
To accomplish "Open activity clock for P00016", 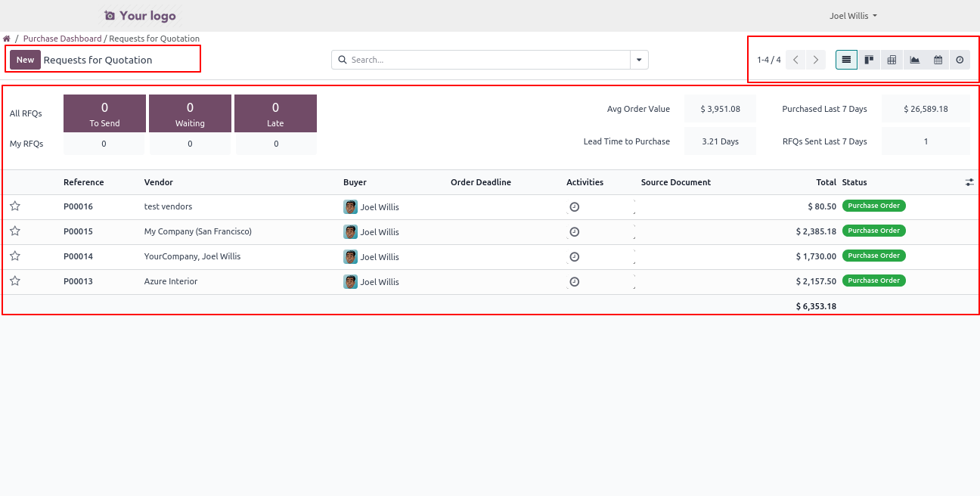I will pos(574,207).
